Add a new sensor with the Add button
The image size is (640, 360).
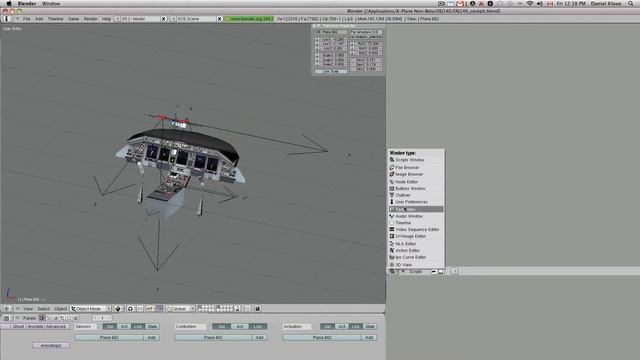click(x=151, y=338)
